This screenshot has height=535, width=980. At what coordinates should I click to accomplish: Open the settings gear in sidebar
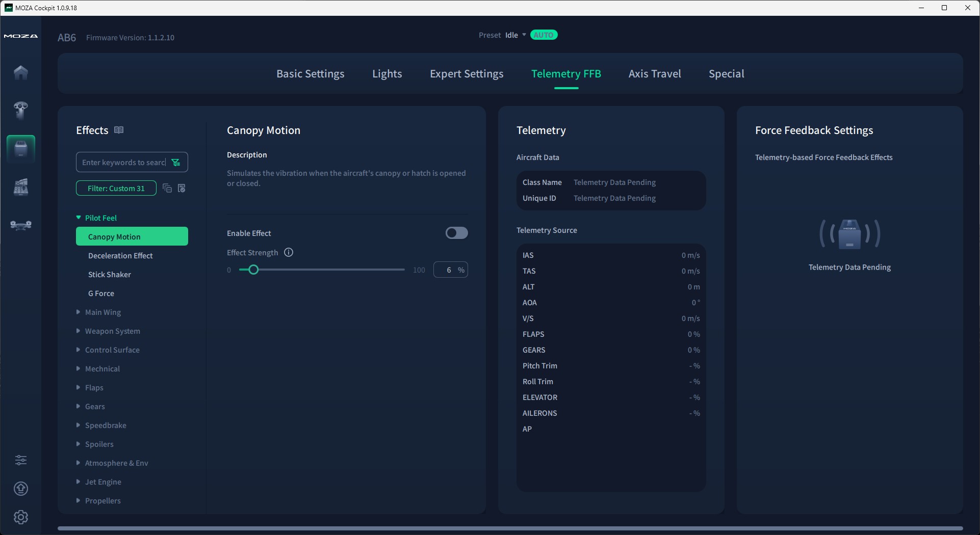(x=21, y=517)
